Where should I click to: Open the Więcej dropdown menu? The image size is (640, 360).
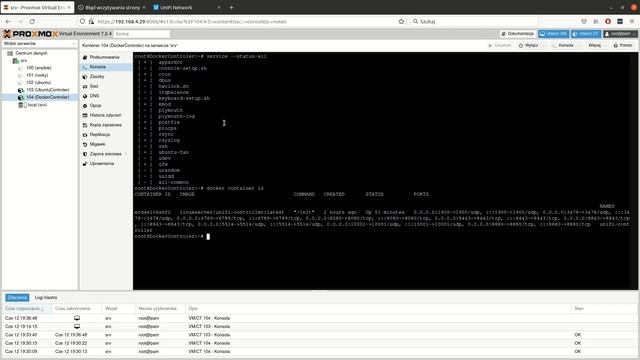tap(597, 45)
